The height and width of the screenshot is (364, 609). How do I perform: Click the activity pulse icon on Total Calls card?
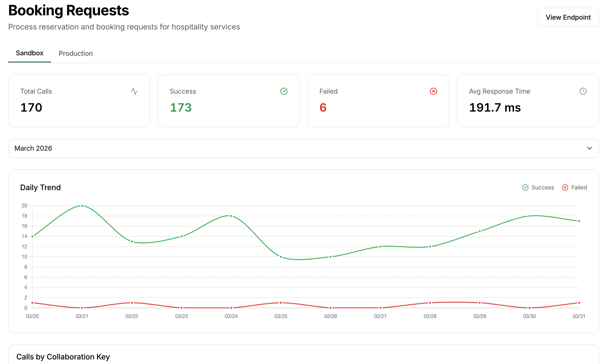point(135,91)
